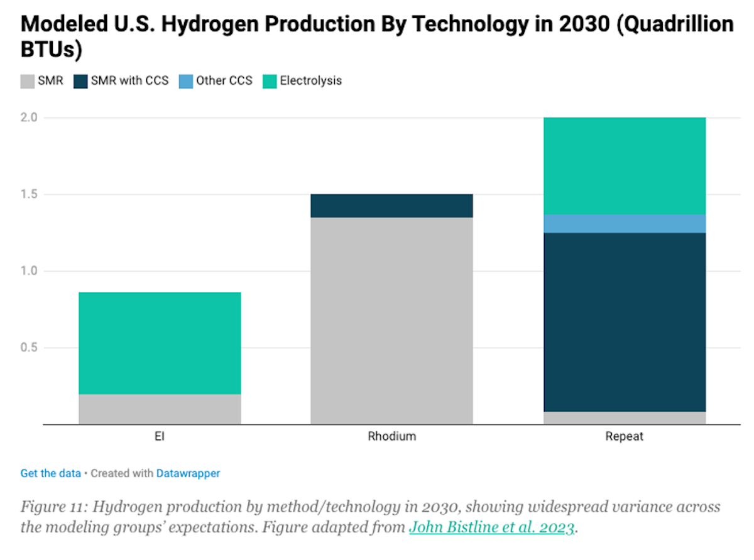
Task: Click the 'SMR with CCS' legend text
Action: 130,81
